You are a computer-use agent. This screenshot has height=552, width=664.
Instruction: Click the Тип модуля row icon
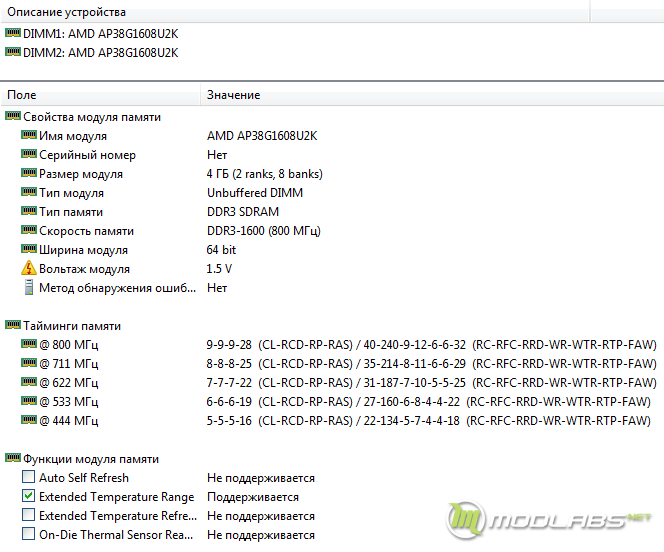[x=29, y=192]
